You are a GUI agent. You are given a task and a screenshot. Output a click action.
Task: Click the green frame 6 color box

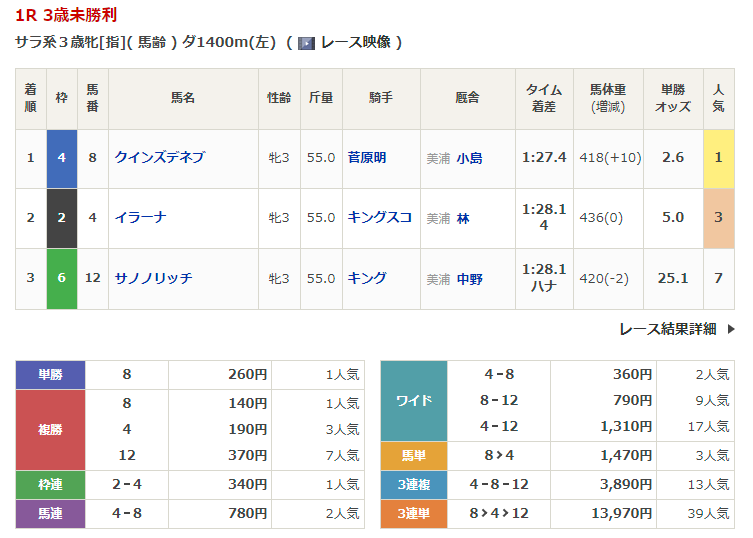61,278
